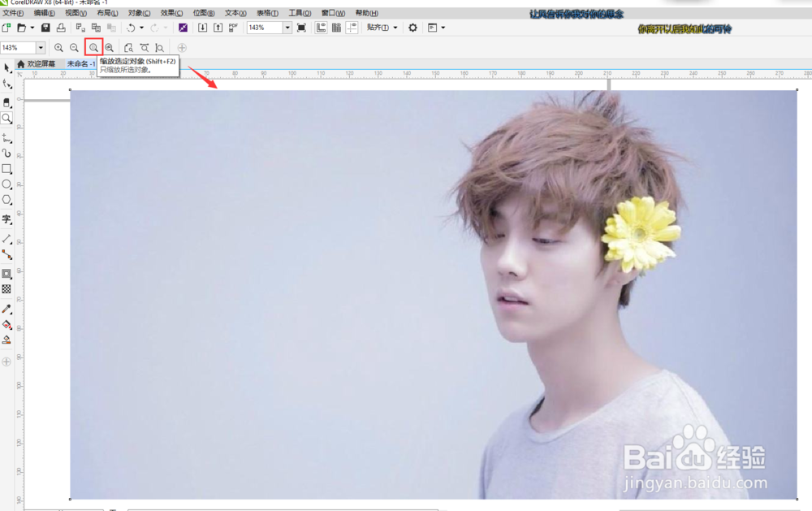The width and height of the screenshot is (812, 511).
Task: Undo the last action with the Undo arrow
Action: pos(131,28)
